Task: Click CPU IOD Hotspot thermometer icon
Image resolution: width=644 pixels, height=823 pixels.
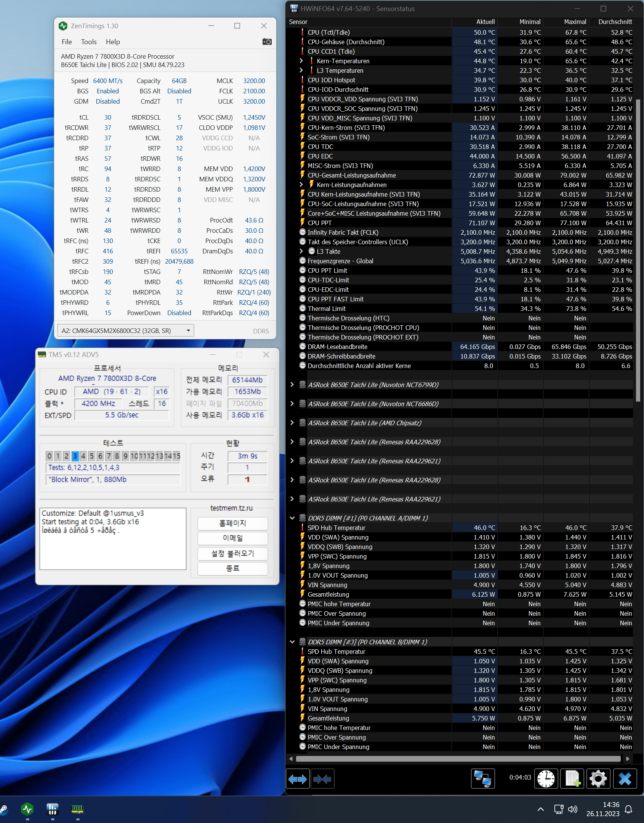Action: [x=303, y=80]
